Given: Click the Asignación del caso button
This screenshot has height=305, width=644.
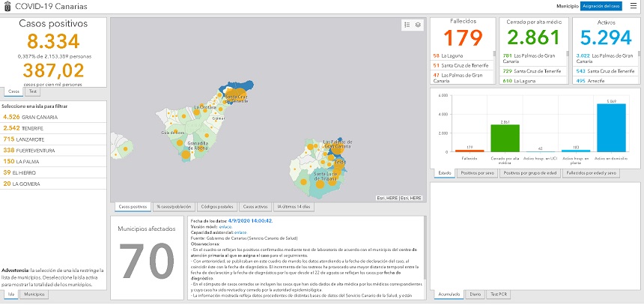Looking at the screenshot, I should [x=601, y=6].
